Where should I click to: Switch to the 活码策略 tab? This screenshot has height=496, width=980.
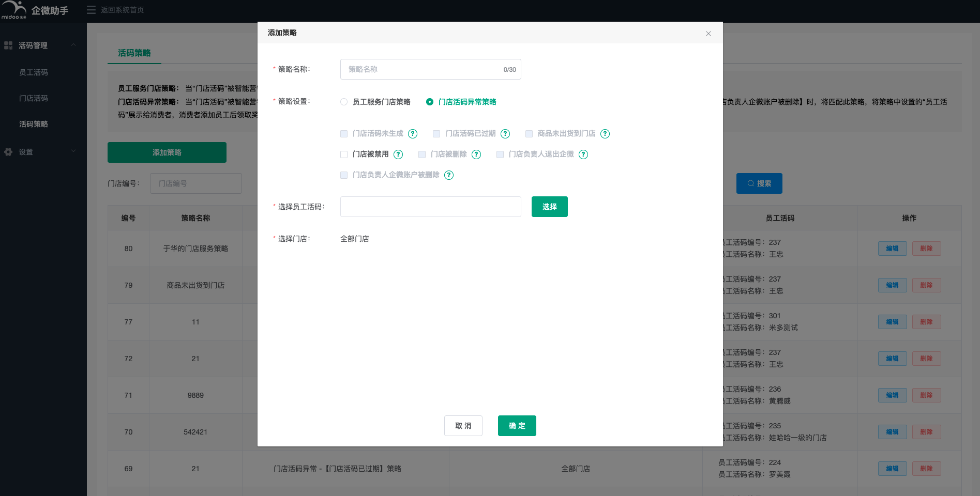tap(134, 53)
